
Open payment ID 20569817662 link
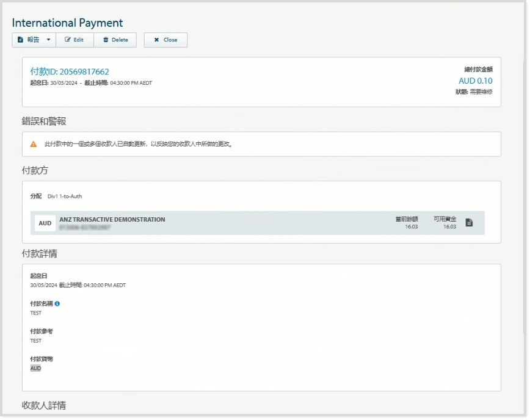70,71
